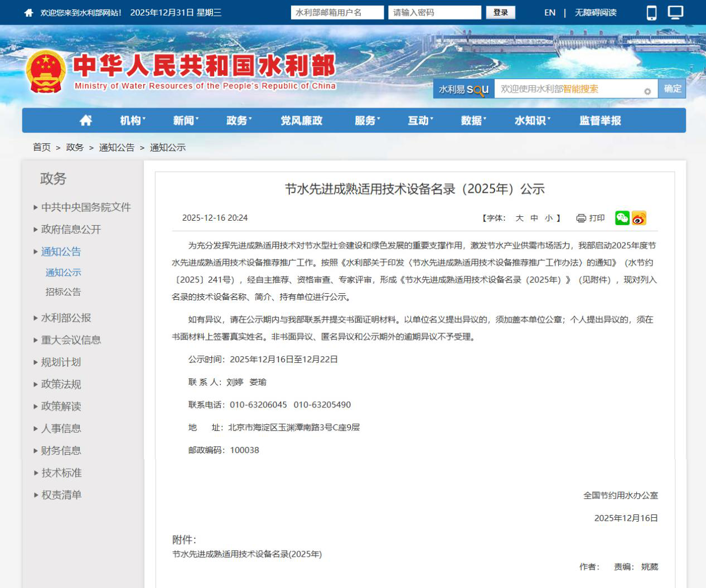Set font size to 大

click(520, 218)
